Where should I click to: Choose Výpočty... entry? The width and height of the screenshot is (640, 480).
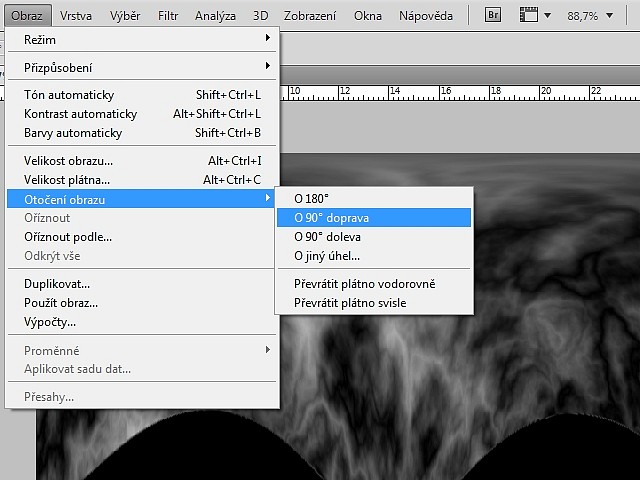coord(141,322)
